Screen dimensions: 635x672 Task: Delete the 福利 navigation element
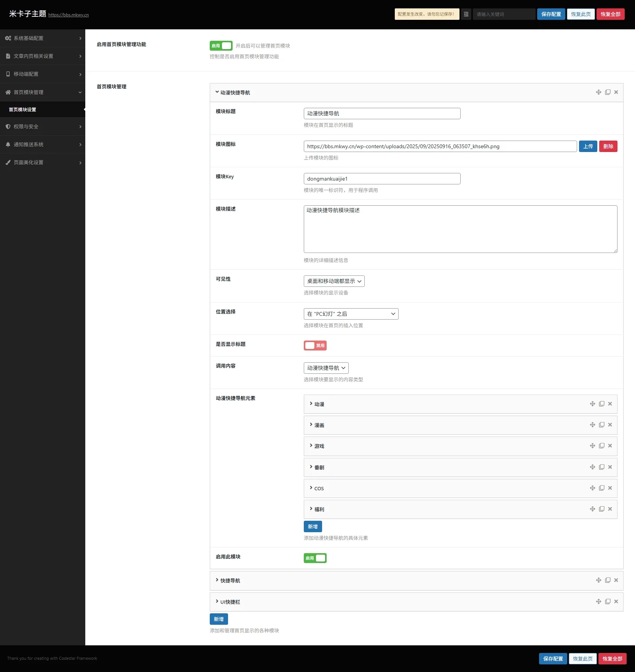pyautogui.click(x=610, y=509)
